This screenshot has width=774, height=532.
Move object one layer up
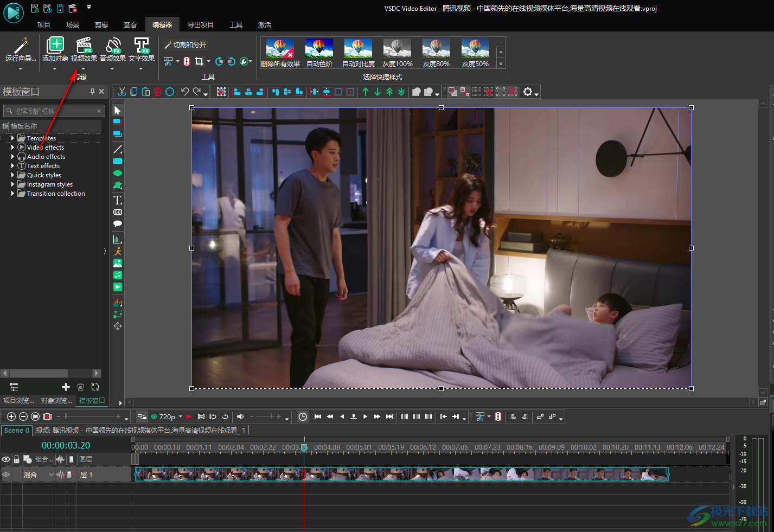pos(366,92)
